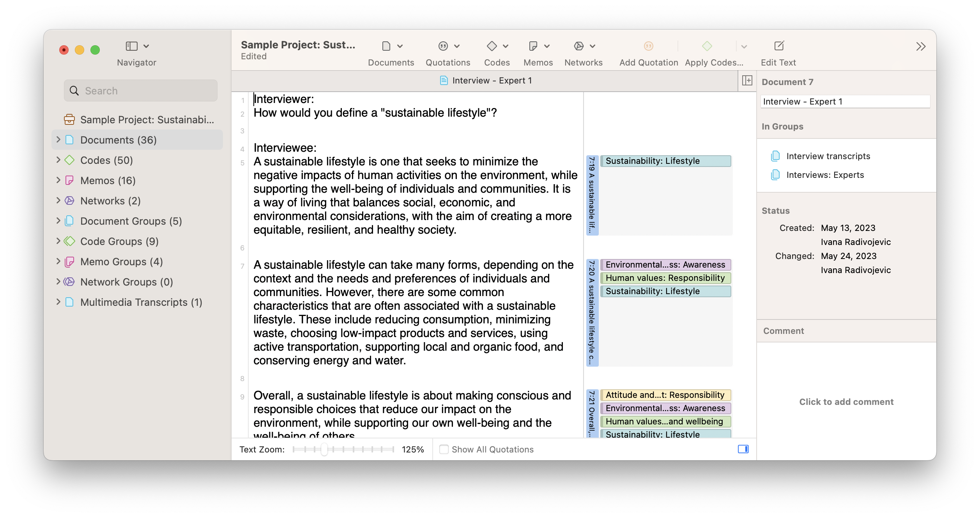This screenshot has height=518, width=980.
Task: Select Memos (16) in the navigator
Action: (x=108, y=181)
